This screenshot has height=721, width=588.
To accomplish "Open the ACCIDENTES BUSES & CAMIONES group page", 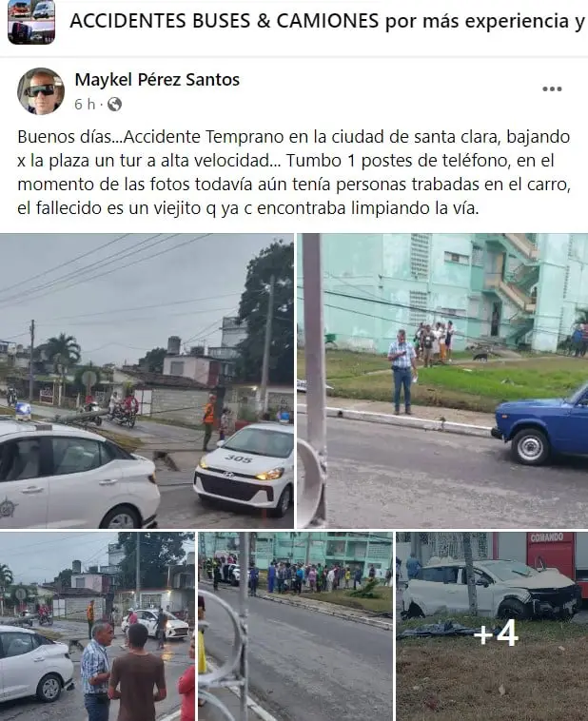I will tap(327, 21).
